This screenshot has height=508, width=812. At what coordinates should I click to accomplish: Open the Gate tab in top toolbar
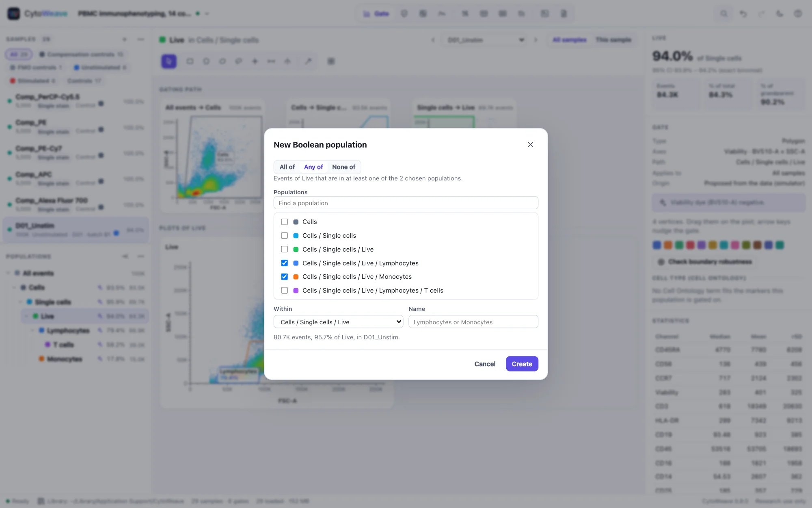(376, 14)
